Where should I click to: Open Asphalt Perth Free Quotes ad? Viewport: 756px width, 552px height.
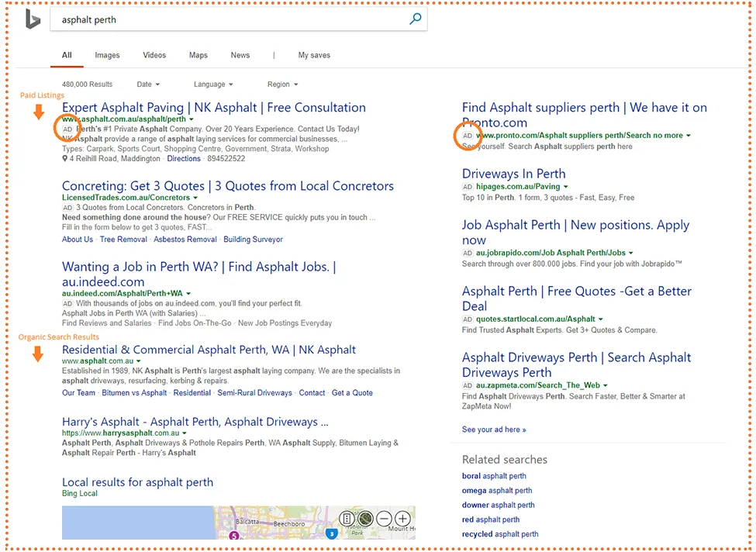click(x=577, y=298)
